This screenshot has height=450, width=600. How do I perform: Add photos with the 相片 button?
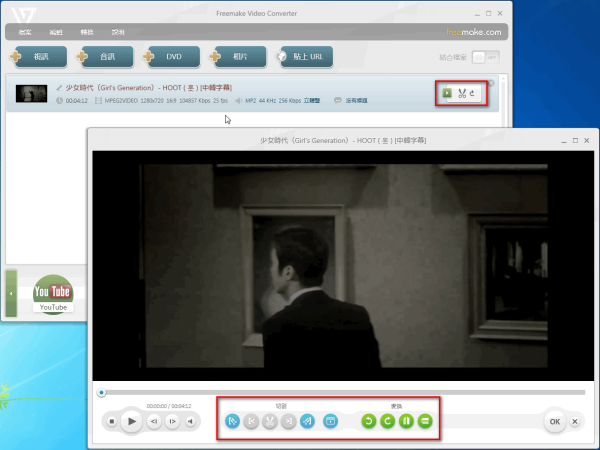point(241,57)
